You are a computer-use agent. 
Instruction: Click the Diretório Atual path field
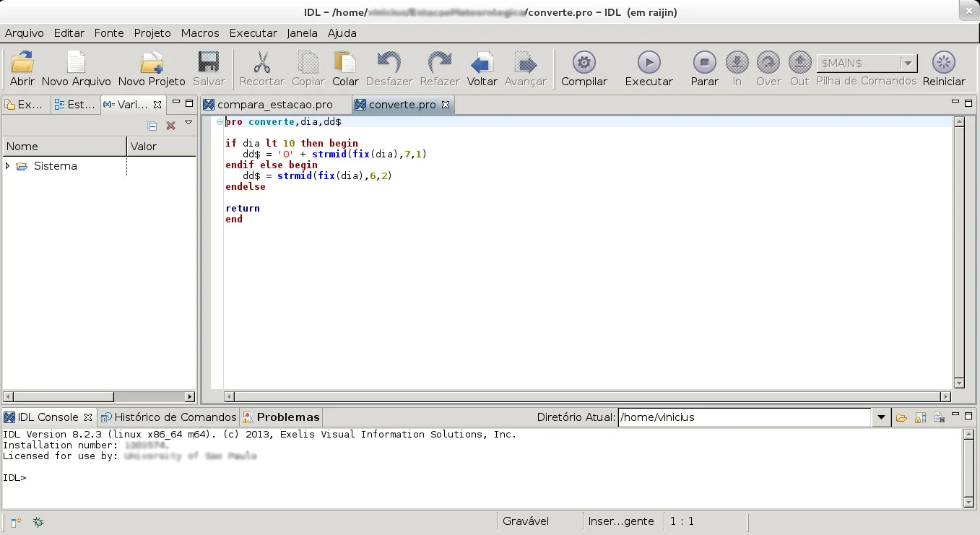click(745, 417)
